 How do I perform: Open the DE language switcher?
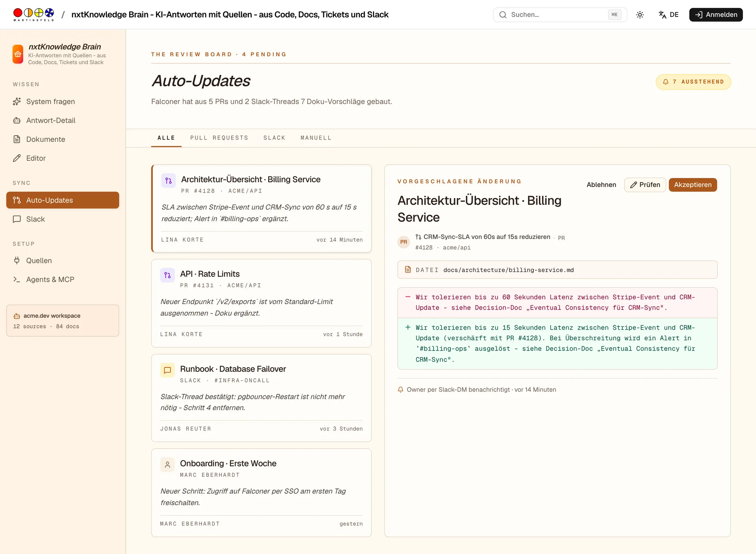669,15
